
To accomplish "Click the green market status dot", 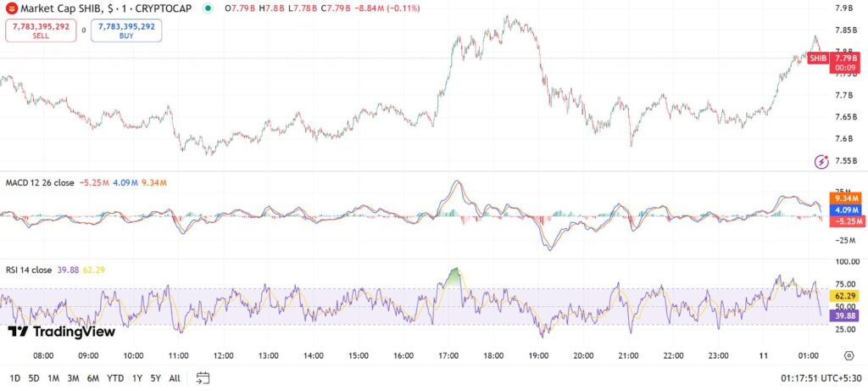I will (x=209, y=8).
